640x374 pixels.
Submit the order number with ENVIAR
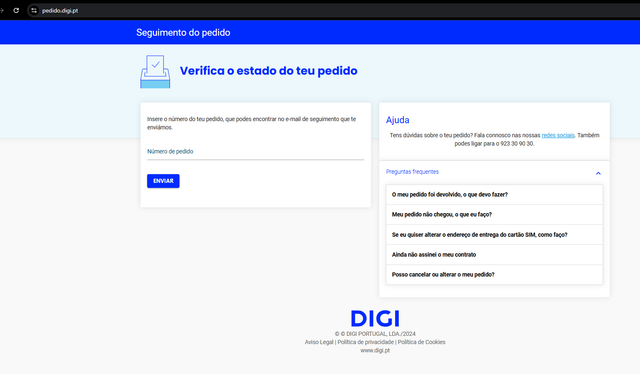(163, 181)
